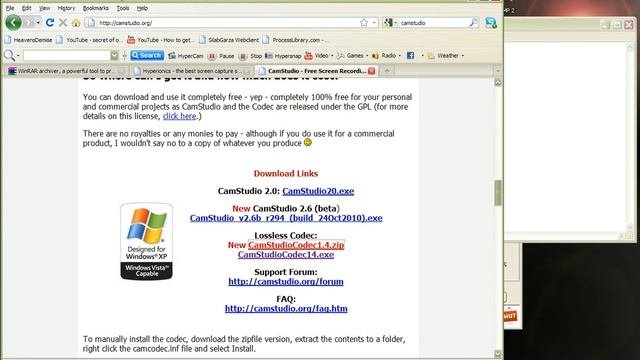The height and width of the screenshot is (360, 640).
Task: Click the blue Search button
Action: (x=147, y=56)
